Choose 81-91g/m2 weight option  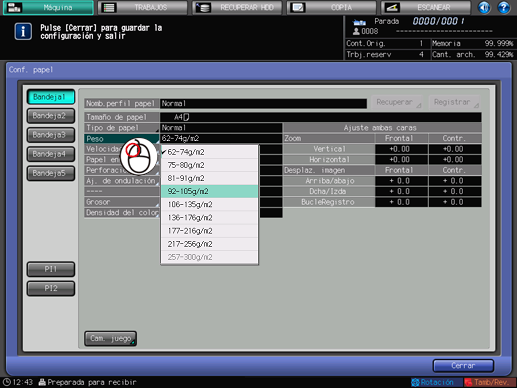[x=209, y=178]
